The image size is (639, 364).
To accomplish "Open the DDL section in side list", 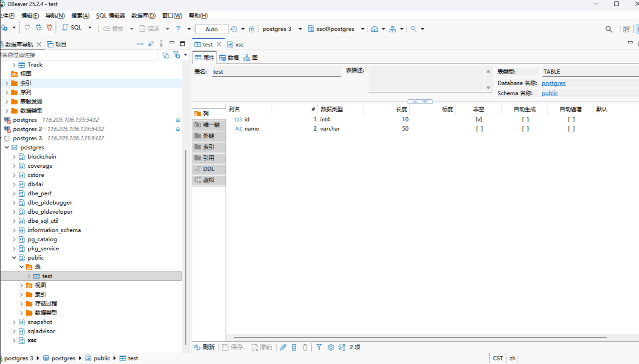I will point(209,169).
